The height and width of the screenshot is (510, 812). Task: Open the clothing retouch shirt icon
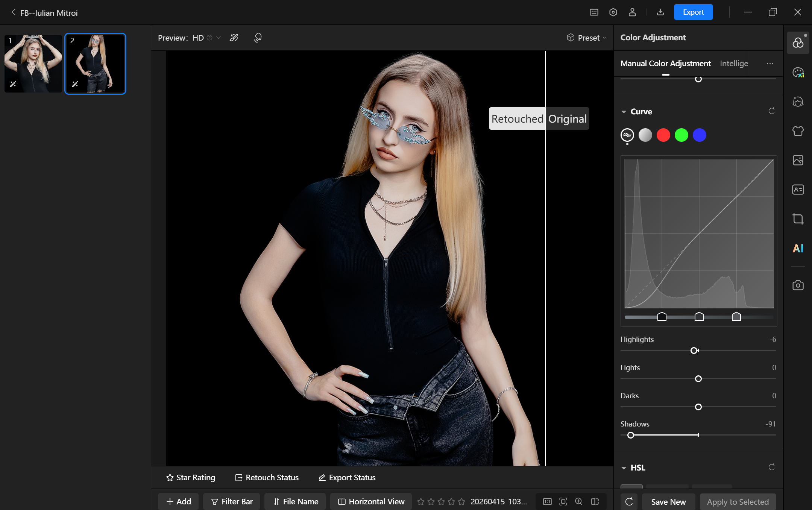tap(798, 131)
